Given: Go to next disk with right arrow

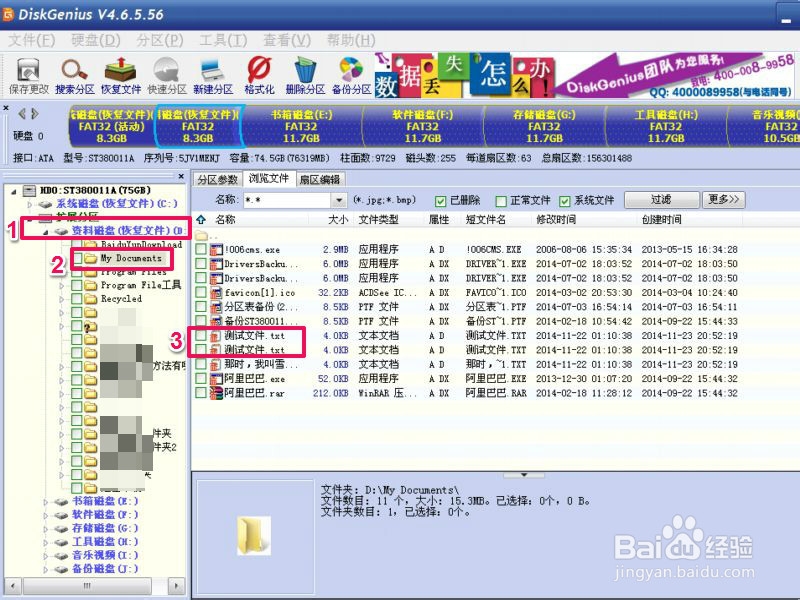Looking at the screenshot, I should coord(35,113).
